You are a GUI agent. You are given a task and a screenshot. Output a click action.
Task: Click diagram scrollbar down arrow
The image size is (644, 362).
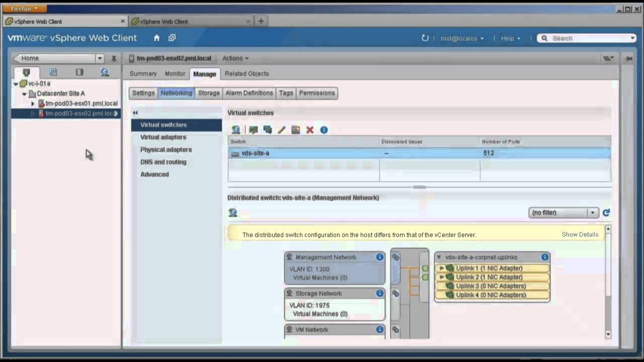(608, 335)
